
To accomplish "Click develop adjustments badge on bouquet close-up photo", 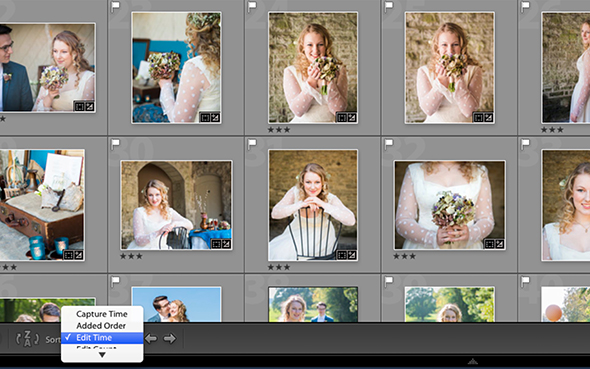I will point(499,244).
